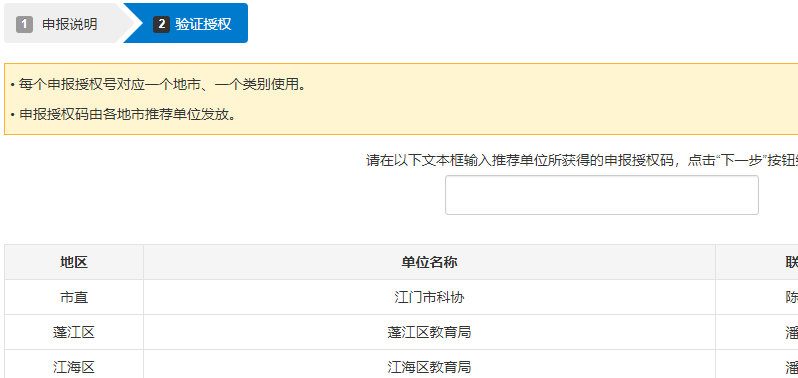Click the notice line about 每个申报授权号
This screenshot has width=798, height=378.
[x=158, y=84]
